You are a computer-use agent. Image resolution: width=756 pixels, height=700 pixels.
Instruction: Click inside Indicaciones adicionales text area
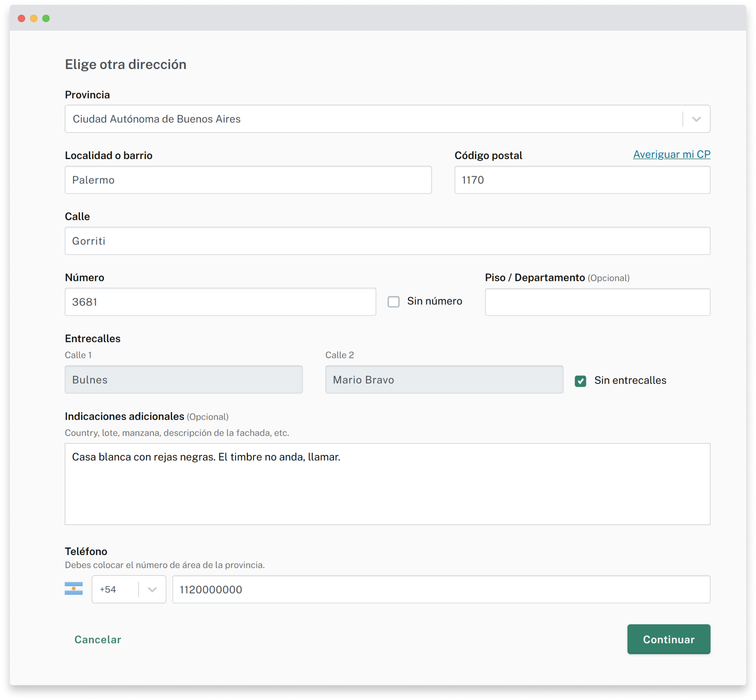[x=387, y=484]
